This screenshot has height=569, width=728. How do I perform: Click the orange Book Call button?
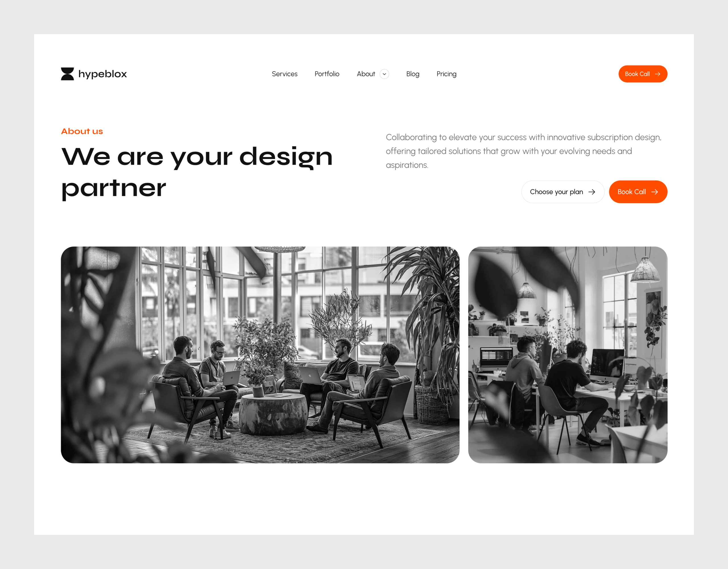[x=643, y=73]
